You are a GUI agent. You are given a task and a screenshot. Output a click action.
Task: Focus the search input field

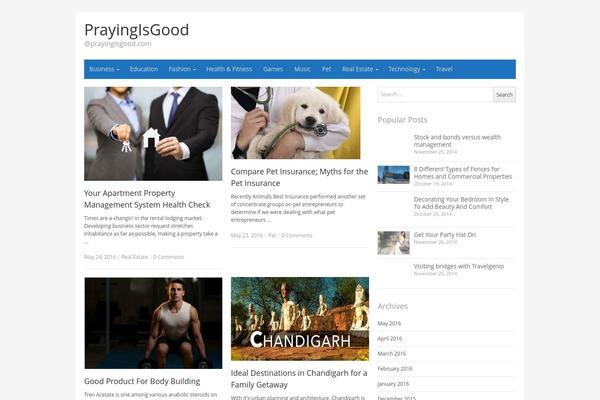[x=434, y=95]
